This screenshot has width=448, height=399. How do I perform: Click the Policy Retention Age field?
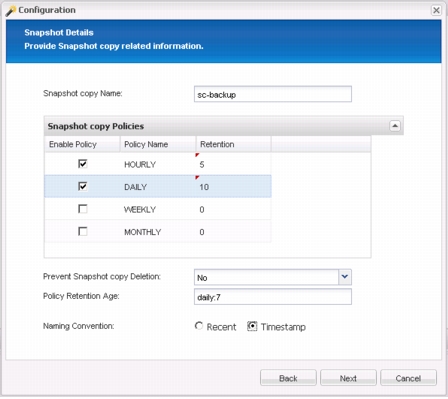pyautogui.click(x=273, y=297)
